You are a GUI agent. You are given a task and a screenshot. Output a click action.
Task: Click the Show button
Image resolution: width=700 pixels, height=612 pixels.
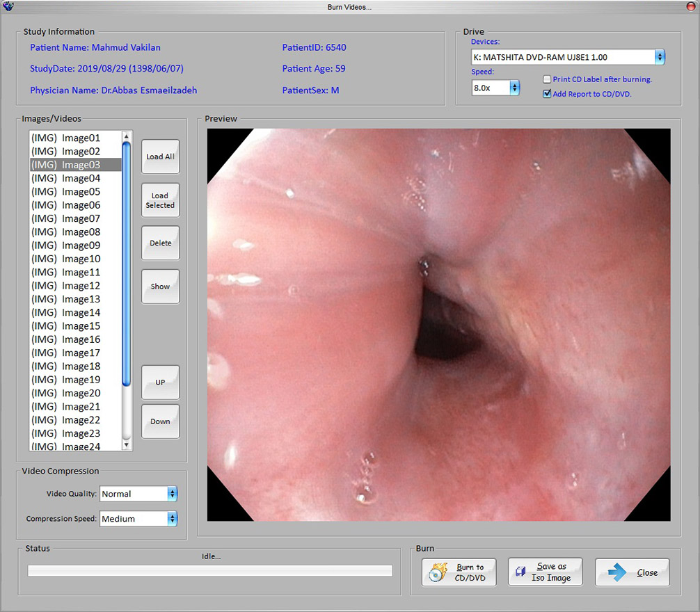point(160,287)
